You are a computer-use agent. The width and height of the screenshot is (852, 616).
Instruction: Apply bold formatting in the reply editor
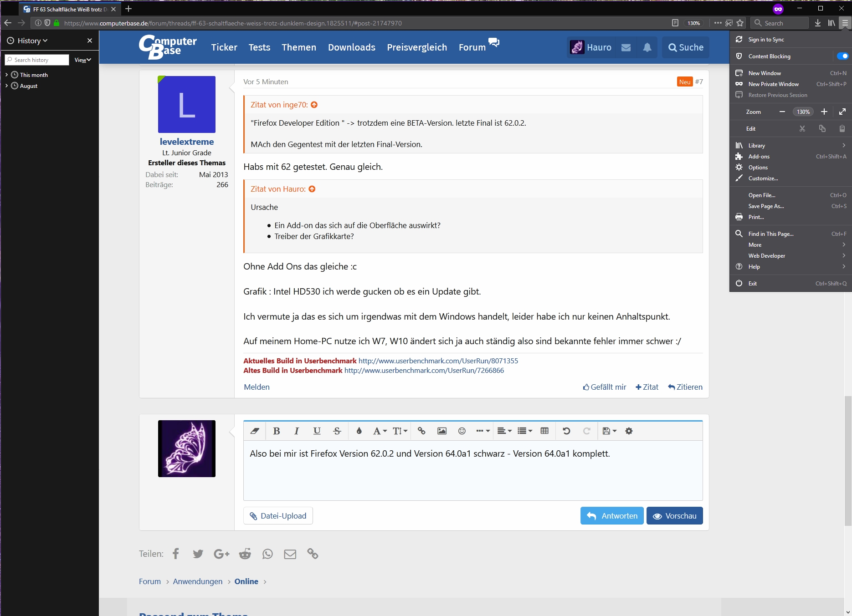point(277,431)
